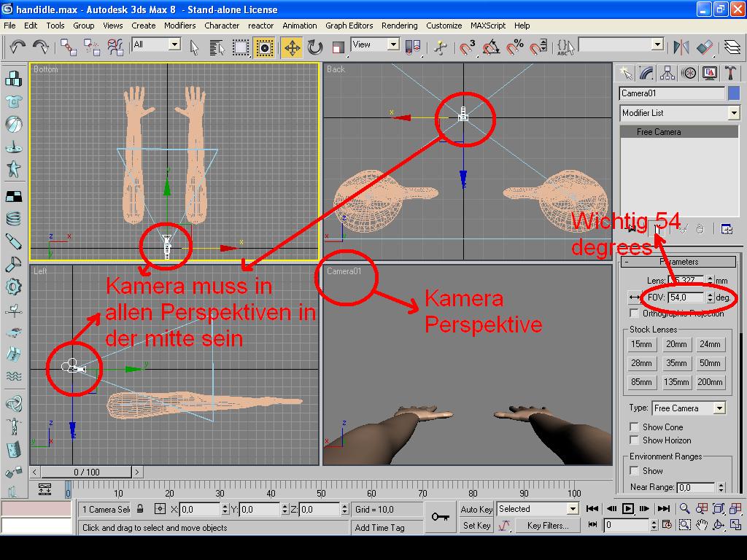This screenshot has height=560, width=747.
Task: Select the Unlink Selection tool
Action: 91,47
